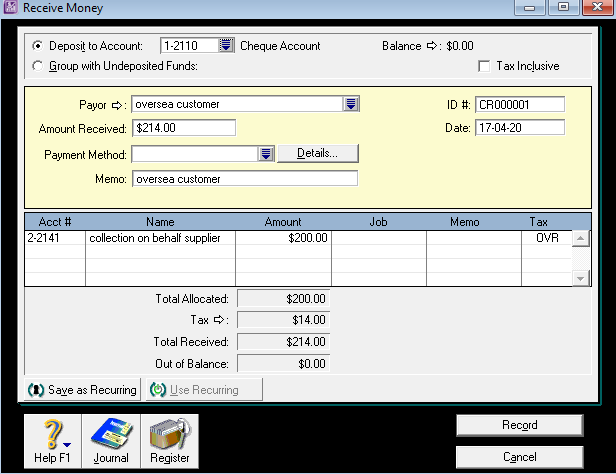This screenshot has height=474, width=616.
Task: Click the Cancel button
Action: (520, 457)
